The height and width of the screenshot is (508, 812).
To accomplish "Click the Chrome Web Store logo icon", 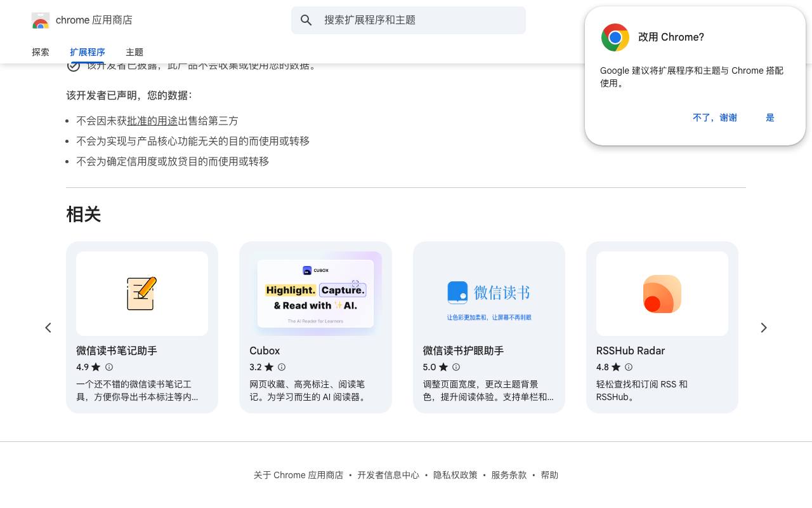I will [x=41, y=20].
